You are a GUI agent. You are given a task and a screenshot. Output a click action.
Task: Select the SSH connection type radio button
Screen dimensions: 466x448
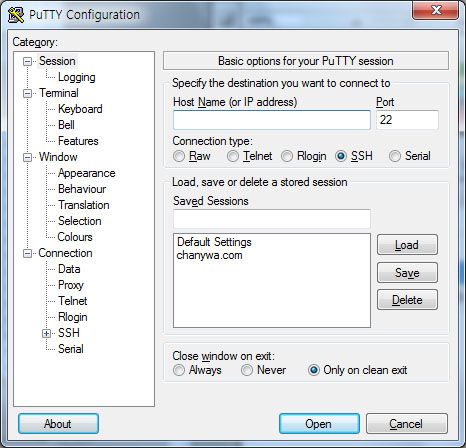pyautogui.click(x=341, y=156)
